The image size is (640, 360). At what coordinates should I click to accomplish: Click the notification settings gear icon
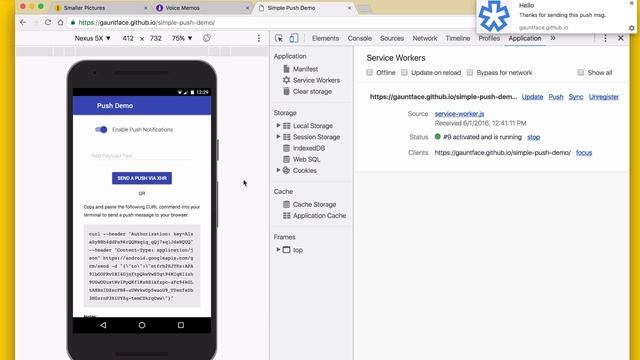pos(631,28)
